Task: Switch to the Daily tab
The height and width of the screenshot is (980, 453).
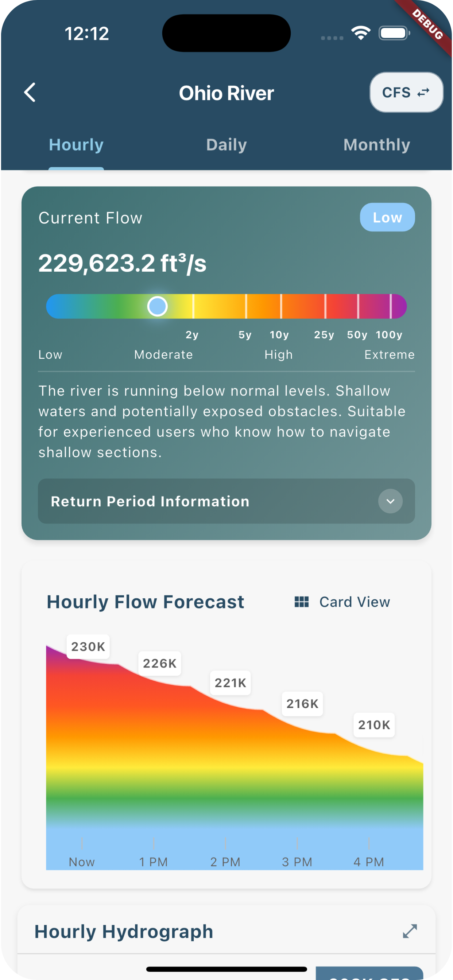Action: click(226, 145)
